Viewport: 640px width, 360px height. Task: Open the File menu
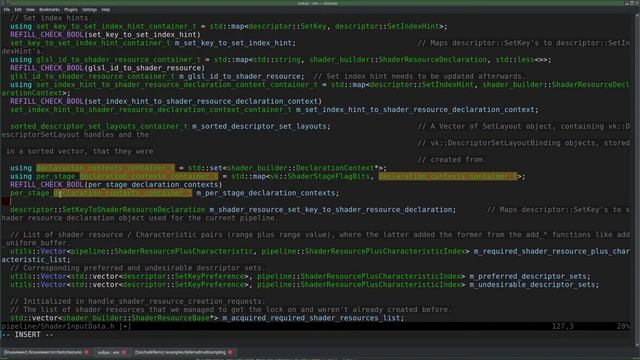coord(7,9)
